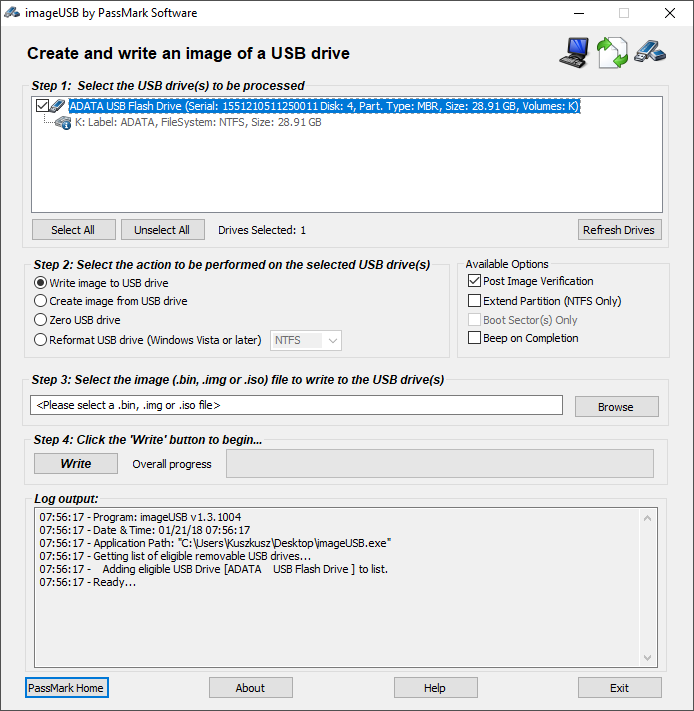Click the USB stick icon in header

(650, 51)
